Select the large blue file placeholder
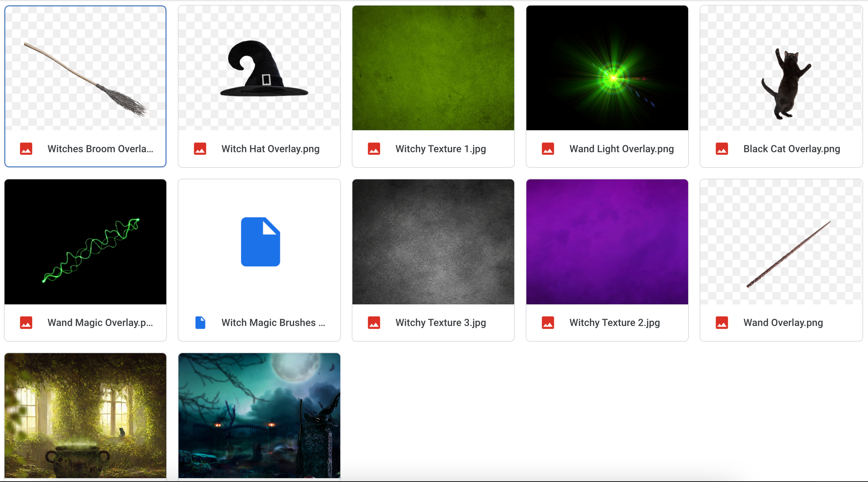Screen dimensions: 868x482 tap(260, 242)
